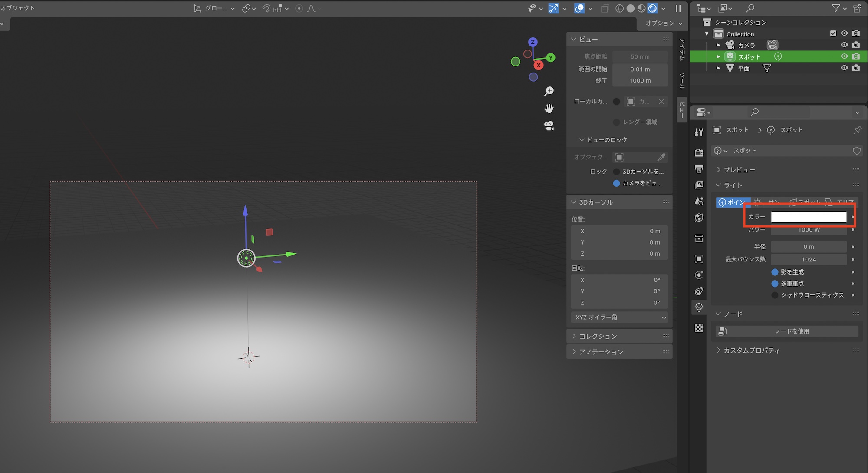This screenshot has height=473, width=868.
Task: Open the light カラー color swatch
Action: 808,217
